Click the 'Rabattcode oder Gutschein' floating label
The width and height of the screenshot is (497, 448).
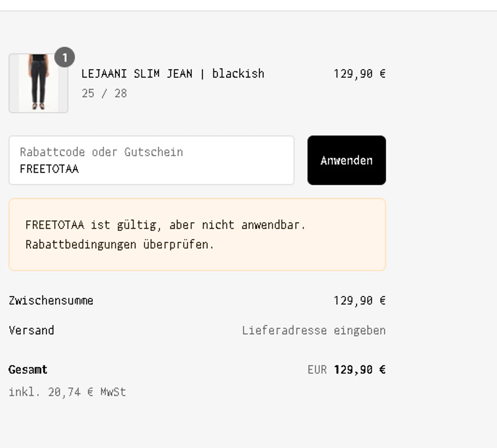(x=101, y=152)
